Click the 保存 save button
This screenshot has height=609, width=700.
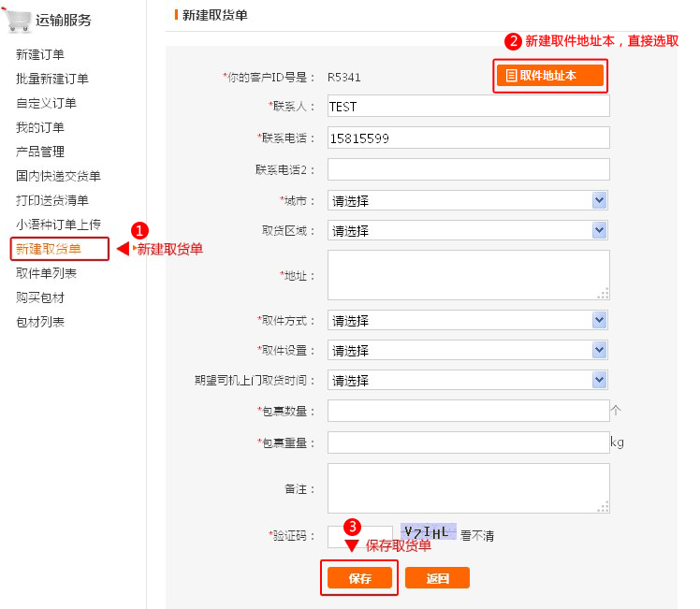click(360, 578)
